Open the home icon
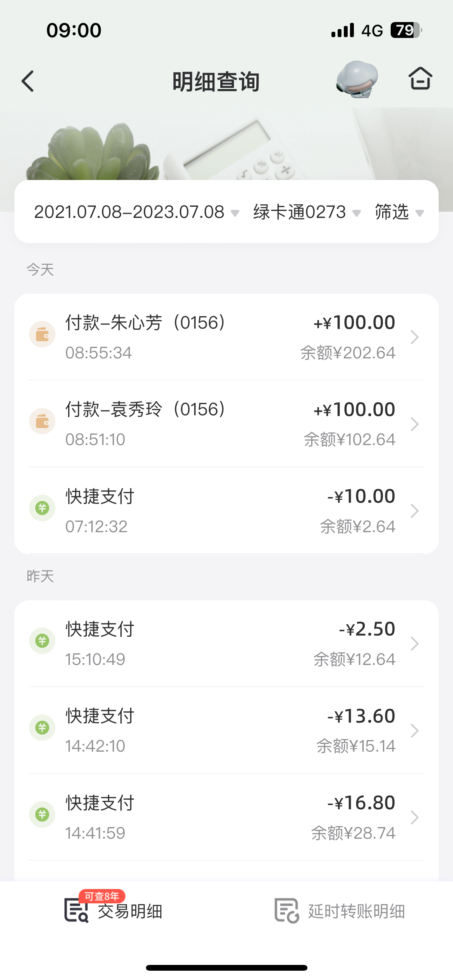 (x=420, y=79)
